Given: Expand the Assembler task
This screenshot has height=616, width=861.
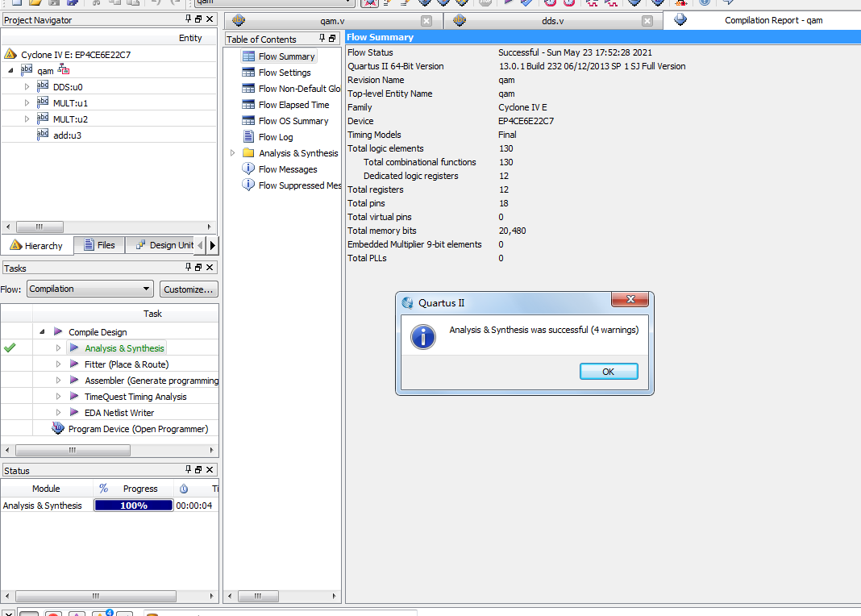Looking at the screenshot, I should tap(58, 380).
